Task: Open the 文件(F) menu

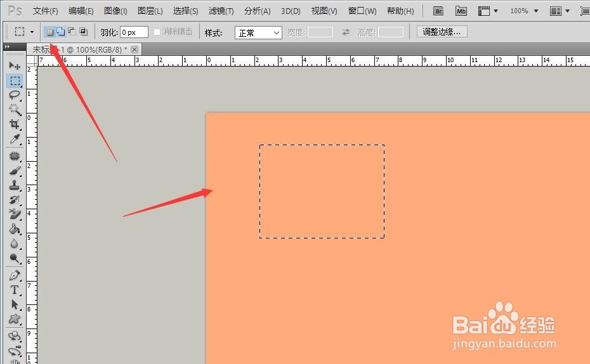Action: click(45, 11)
